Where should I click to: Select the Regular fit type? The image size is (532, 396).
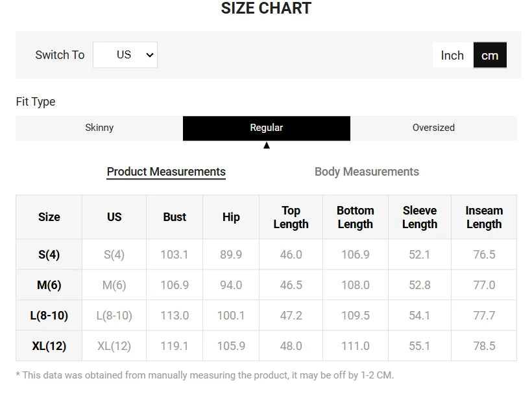pyautogui.click(x=267, y=128)
